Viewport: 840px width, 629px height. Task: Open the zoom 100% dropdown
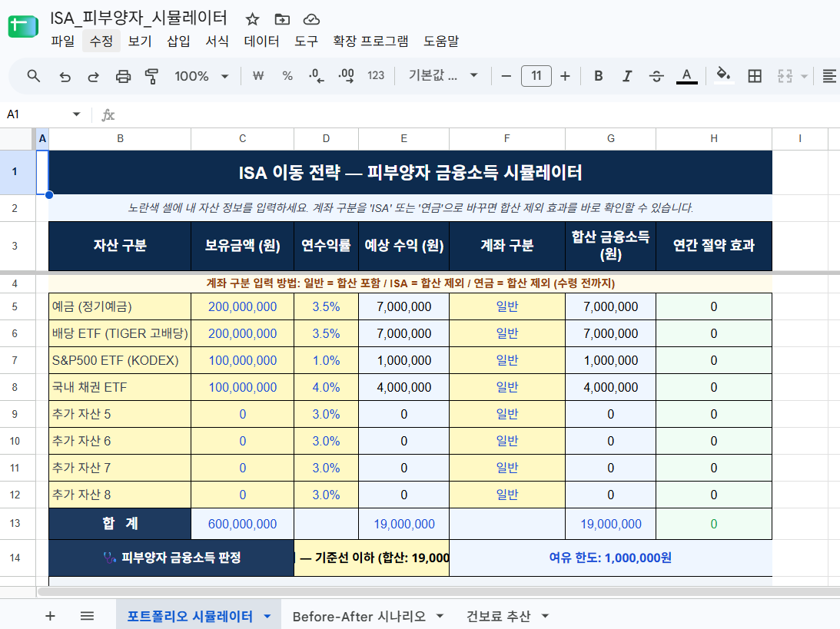pyautogui.click(x=201, y=76)
